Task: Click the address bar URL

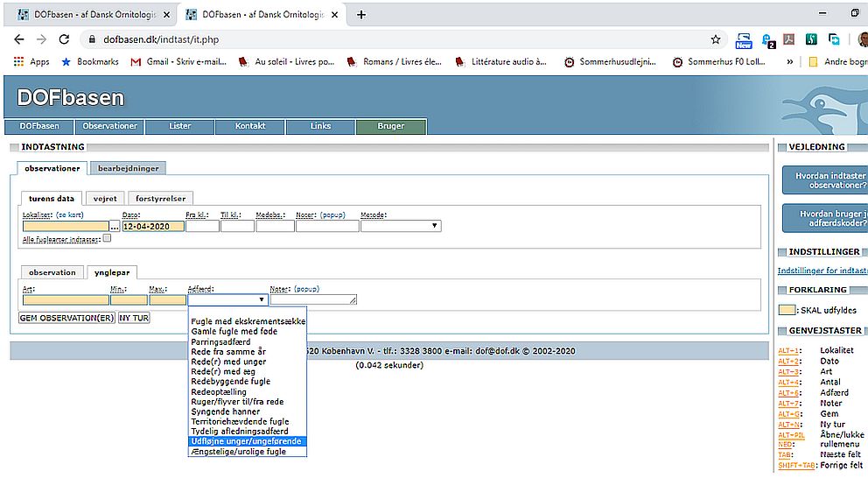Action: pyautogui.click(x=161, y=39)
